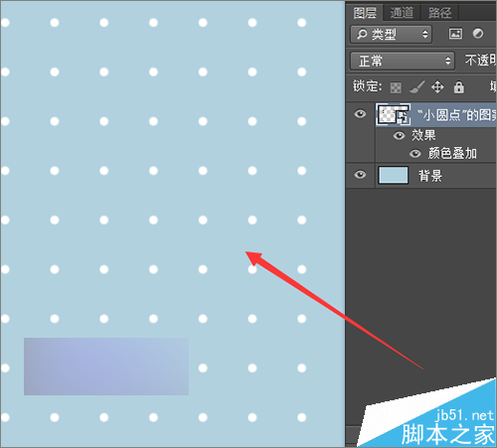Hide the 小圆点 pattern layer
Screen dimensions: 497x448
360,114
